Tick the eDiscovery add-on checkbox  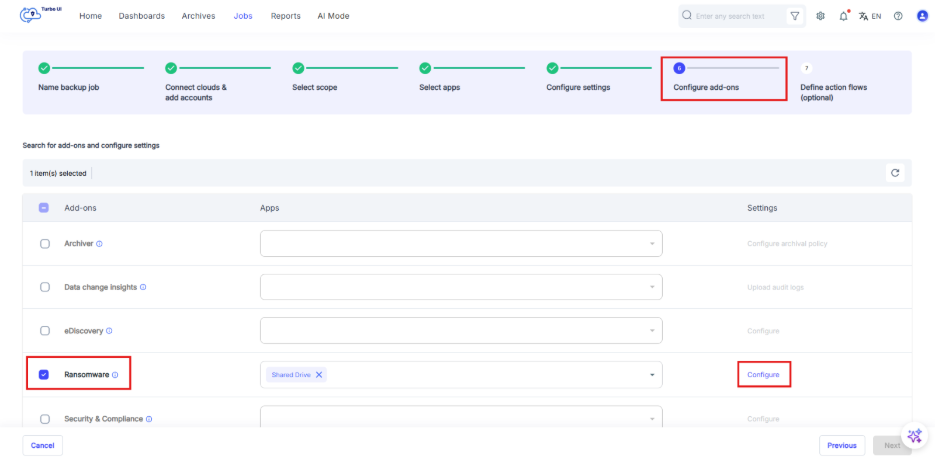44,331
